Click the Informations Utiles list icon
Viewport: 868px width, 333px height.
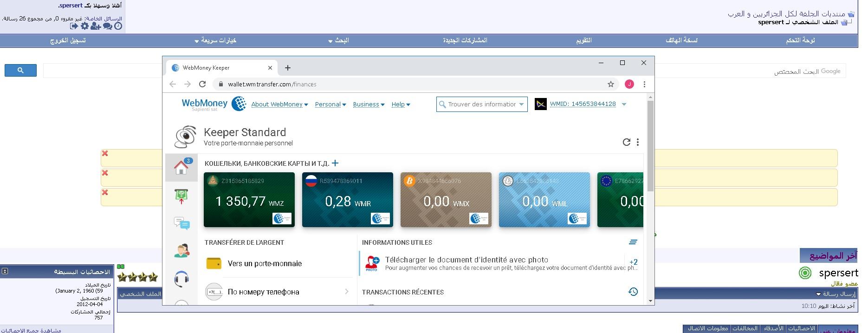pos(633,242)
